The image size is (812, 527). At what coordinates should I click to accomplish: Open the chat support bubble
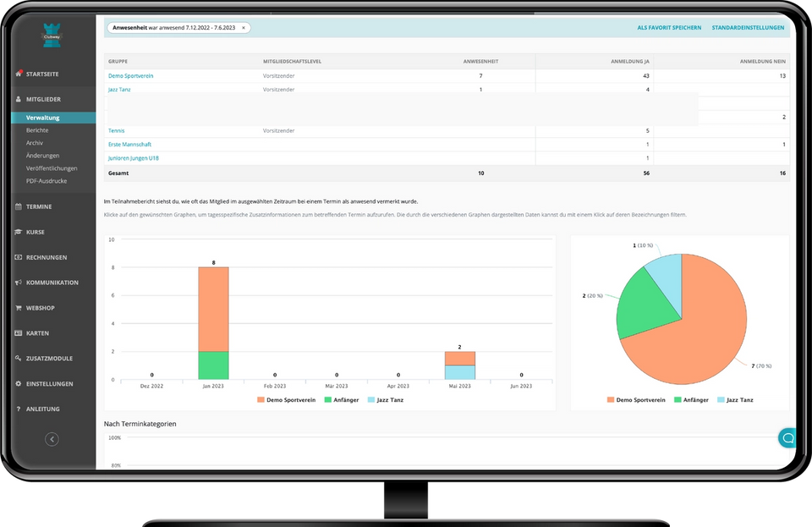pos(787,438)
